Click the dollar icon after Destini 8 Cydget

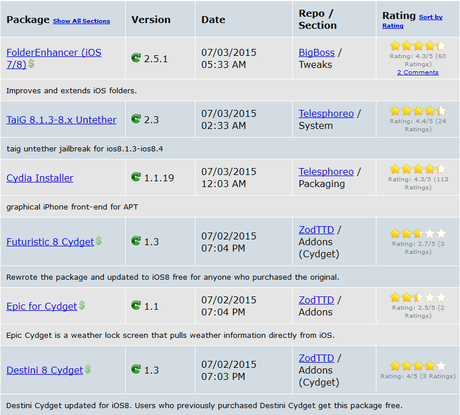coord(88,369)
